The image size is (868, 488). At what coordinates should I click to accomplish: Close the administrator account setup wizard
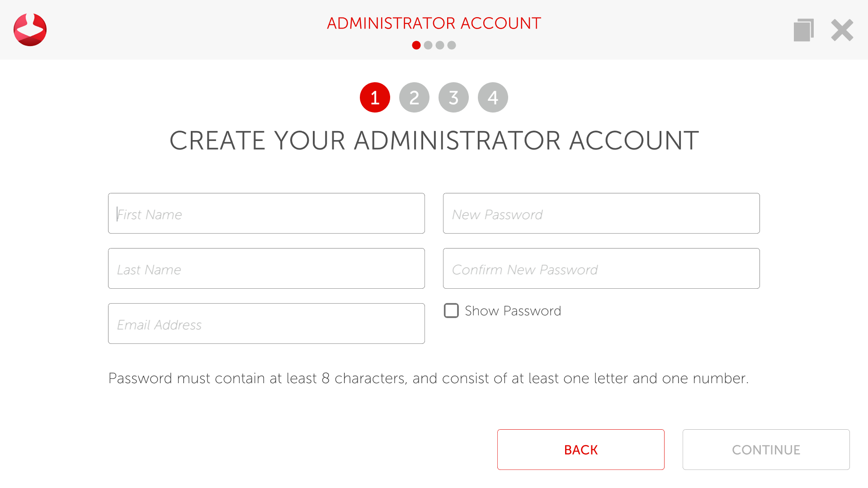842,30
